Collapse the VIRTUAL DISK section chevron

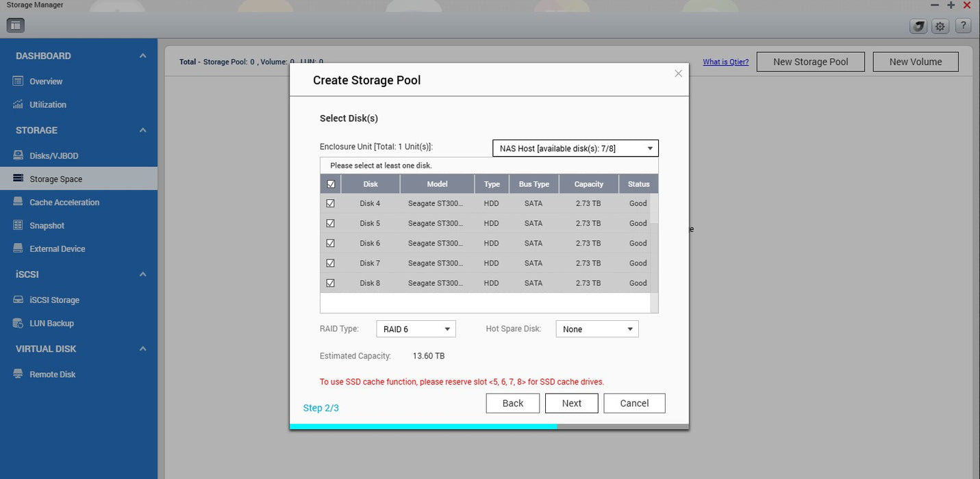pos(142,349)
